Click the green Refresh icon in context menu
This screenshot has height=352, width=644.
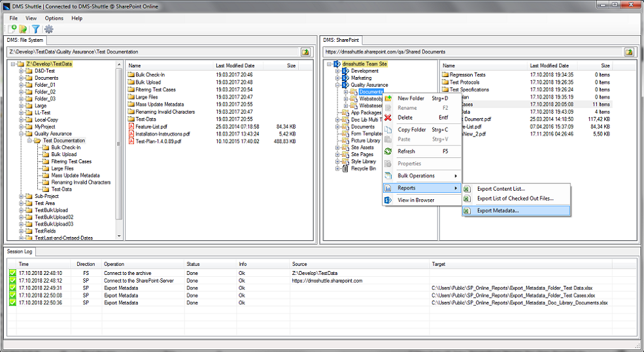coord(388,152)
